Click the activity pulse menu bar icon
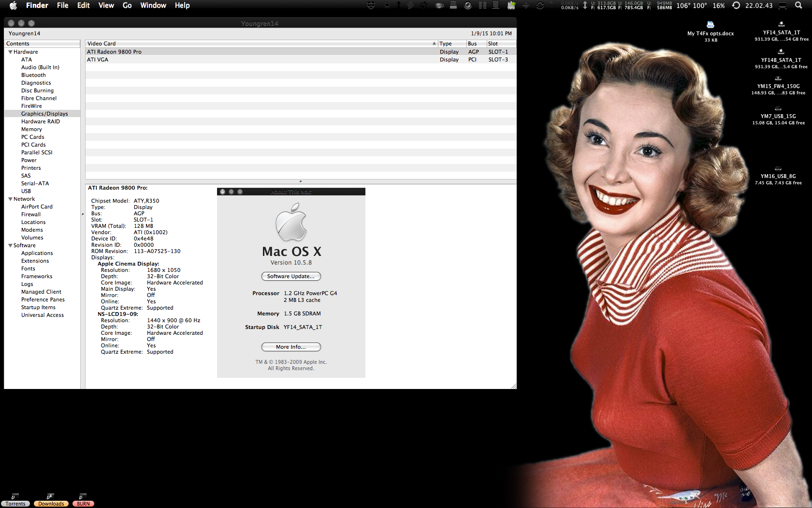Screen dimensions: 812x508 pos(525,5)
